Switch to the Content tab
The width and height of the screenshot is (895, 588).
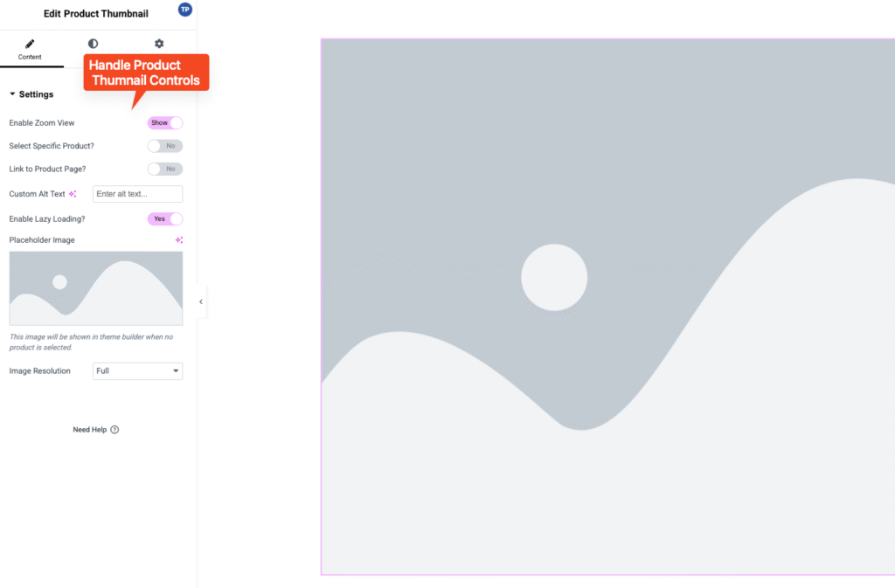point(30,49)
